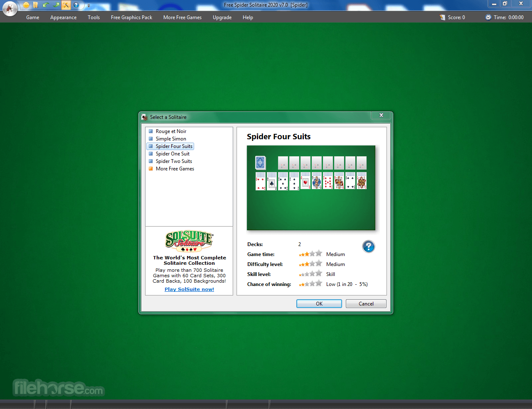Click the Time: 0:00:00 readout
Viewport: 532px width, 409px height.
(509, 17)
